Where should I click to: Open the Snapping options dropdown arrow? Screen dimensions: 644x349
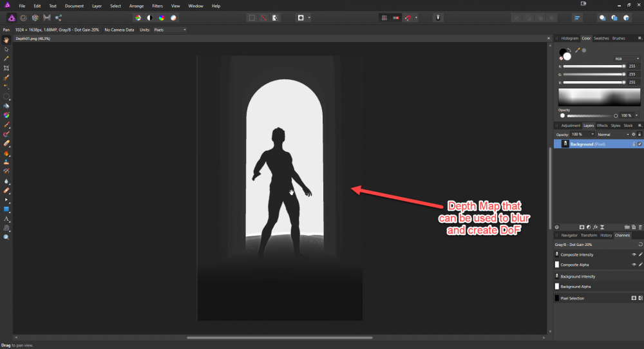(416, 17)
